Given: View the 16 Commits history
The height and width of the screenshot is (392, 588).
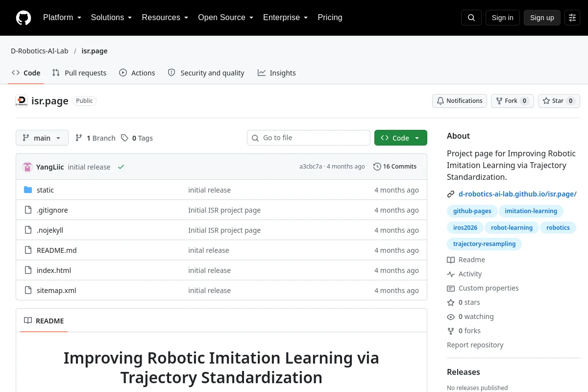Looking at the screenshot, I should pos(395,167).
